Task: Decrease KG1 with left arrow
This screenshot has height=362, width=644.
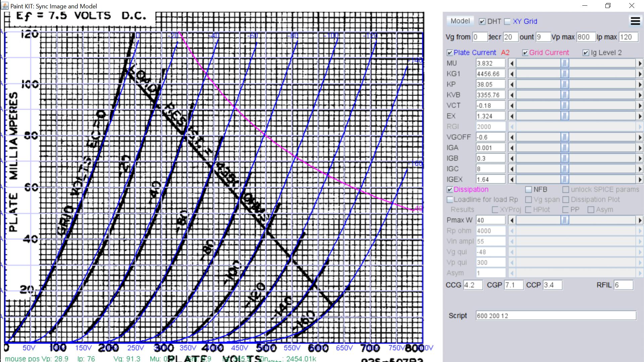Action: pos(512,74)
